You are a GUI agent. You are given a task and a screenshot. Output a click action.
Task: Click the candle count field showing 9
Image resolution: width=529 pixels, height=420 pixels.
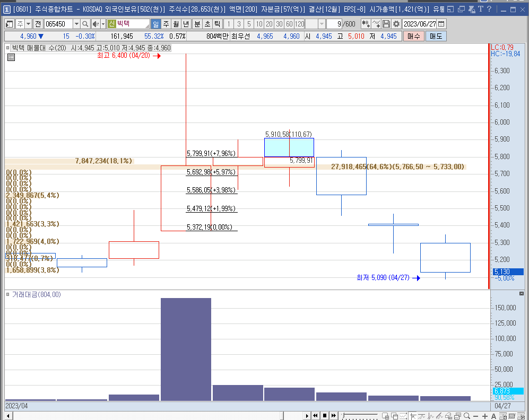334,24
